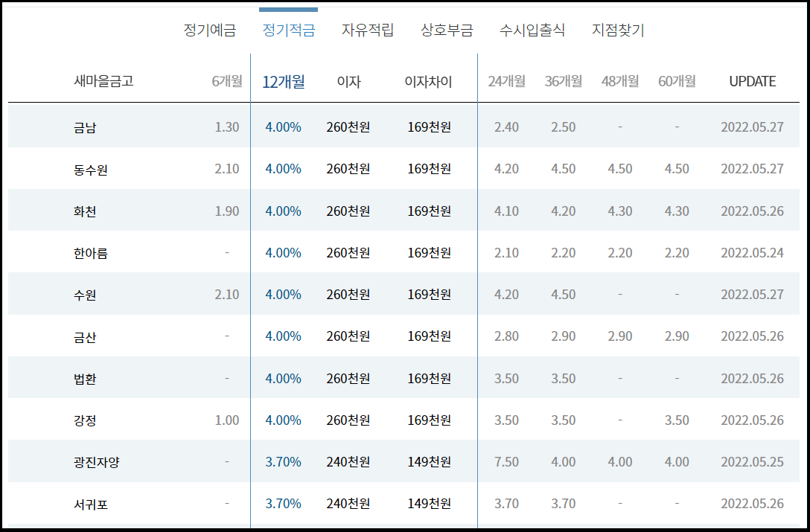Click 2.20 60-month rate for 한아름
This screenshot has width=810, height=532.
[677, 252]
